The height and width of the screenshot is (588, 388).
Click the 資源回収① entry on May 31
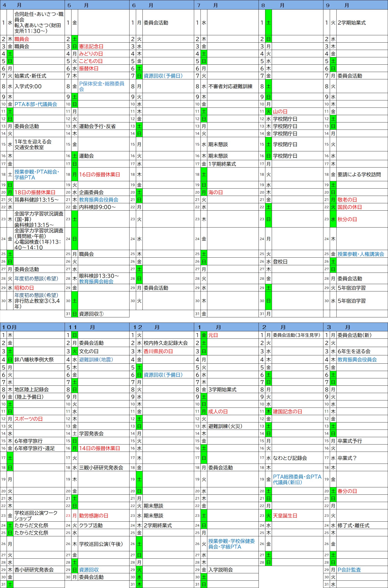[91, 314]
